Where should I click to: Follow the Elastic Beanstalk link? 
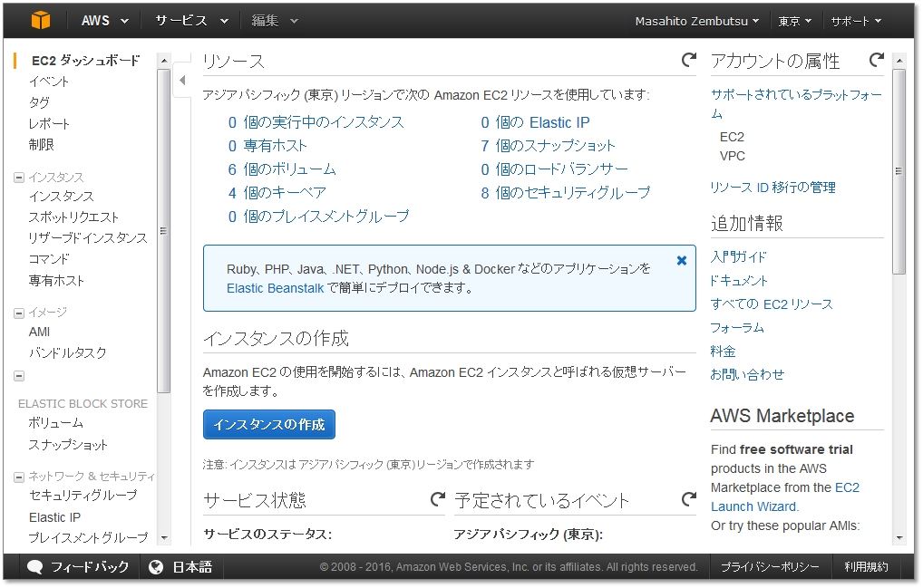pos(275,288)
